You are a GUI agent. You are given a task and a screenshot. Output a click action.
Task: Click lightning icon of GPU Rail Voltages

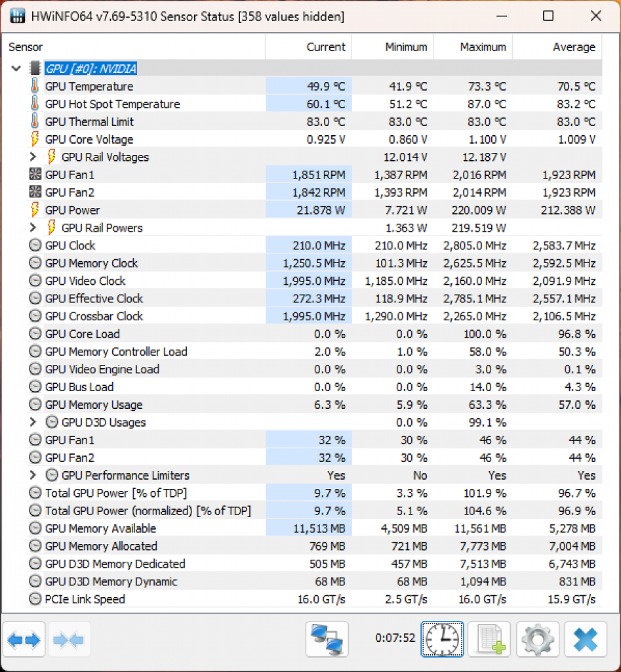[x=51, y=156]
